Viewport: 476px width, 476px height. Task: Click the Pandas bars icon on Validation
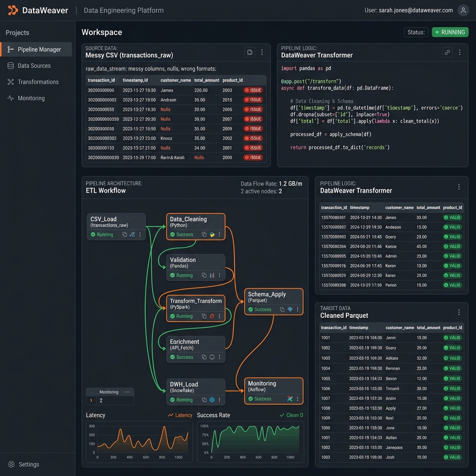(x=212, y=275)
